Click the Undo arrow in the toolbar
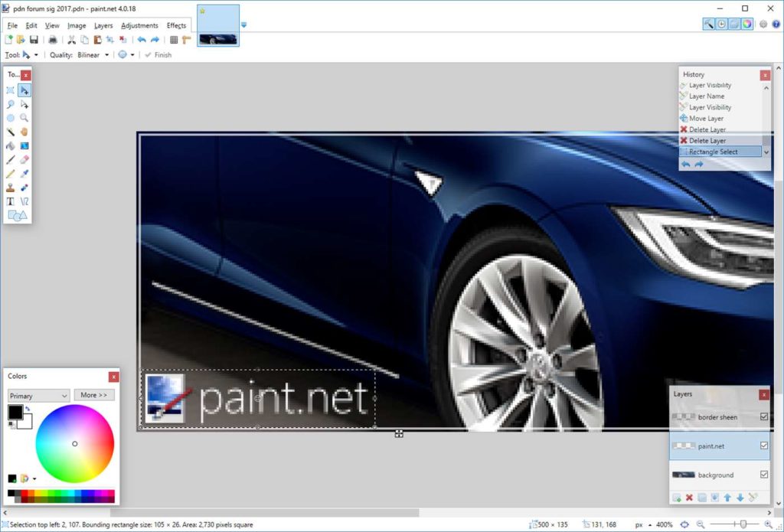 tap(142, 39)
